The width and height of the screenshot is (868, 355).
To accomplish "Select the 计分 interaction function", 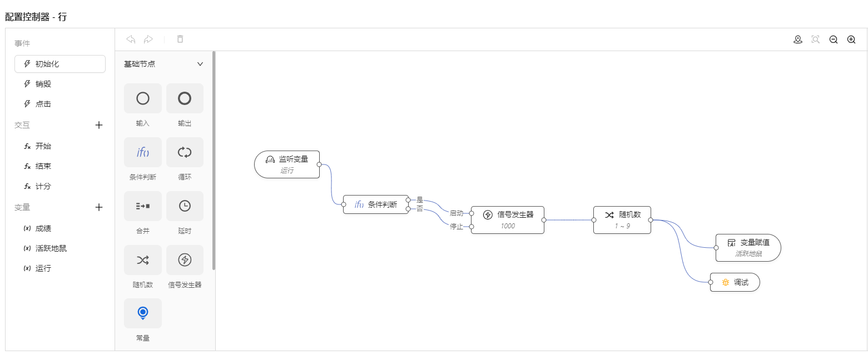I will tap(43, 186).
